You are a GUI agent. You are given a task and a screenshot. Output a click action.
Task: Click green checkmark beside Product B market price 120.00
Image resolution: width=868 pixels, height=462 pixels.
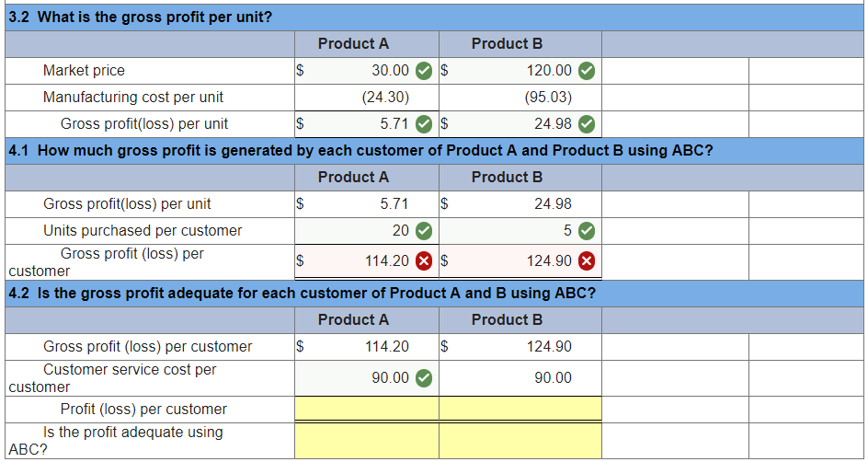click(587, 70)
